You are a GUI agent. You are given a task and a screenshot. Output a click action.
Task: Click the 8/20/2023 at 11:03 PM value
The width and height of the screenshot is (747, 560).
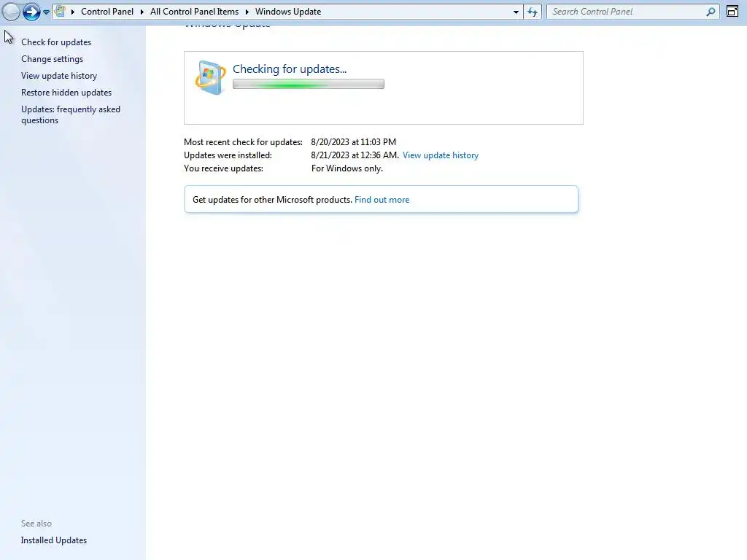click(354, 142)
